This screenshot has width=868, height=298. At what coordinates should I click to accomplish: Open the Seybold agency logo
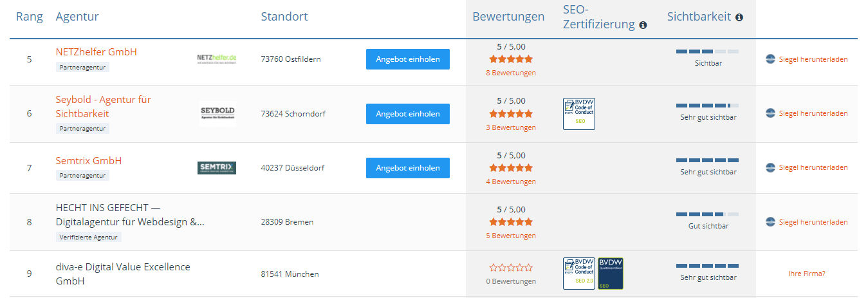pos(217,113)
